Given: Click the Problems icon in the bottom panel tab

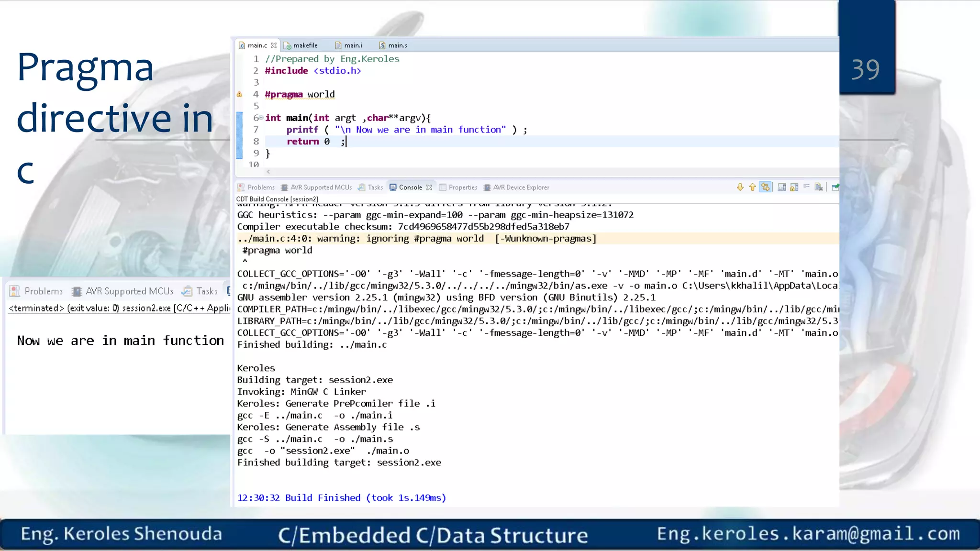Looking at the screenshot, I should (x=241, y=187).
